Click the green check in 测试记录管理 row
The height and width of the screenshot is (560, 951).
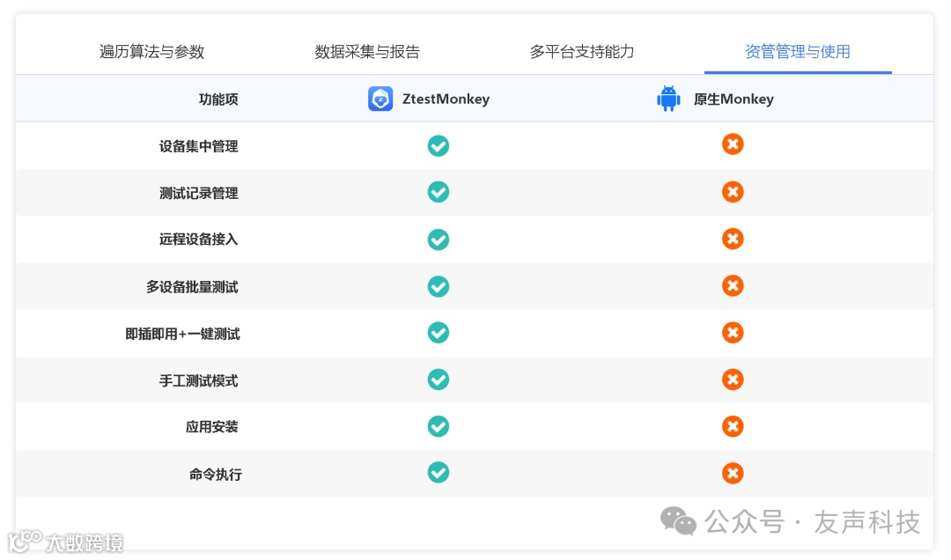438,192
